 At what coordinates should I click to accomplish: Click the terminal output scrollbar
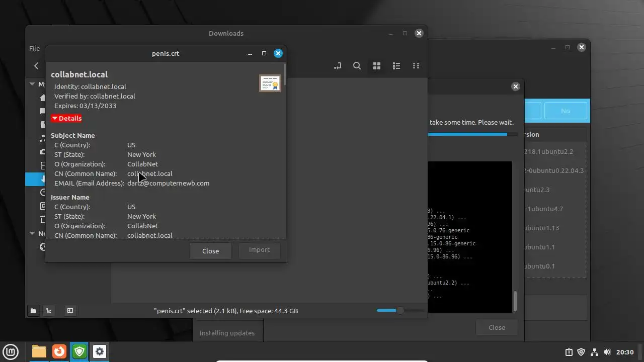(x=515, y=301)
